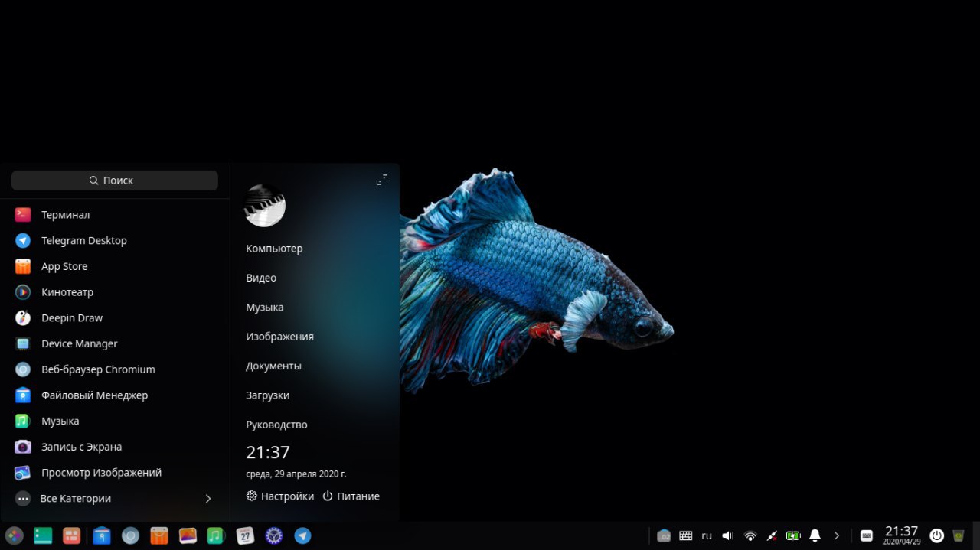The width and height of the screenshot is (980, 550).
Task: Open the notifications bell icon
Action: 815,535
